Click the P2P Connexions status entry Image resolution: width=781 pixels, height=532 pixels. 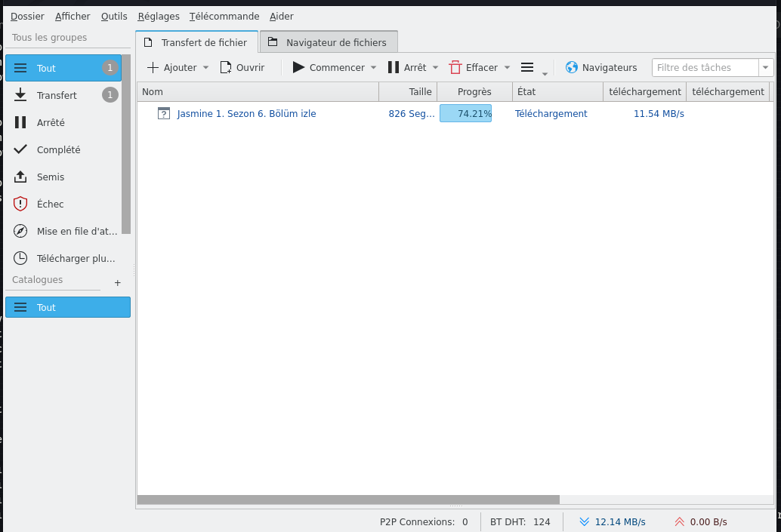(424, 521)
